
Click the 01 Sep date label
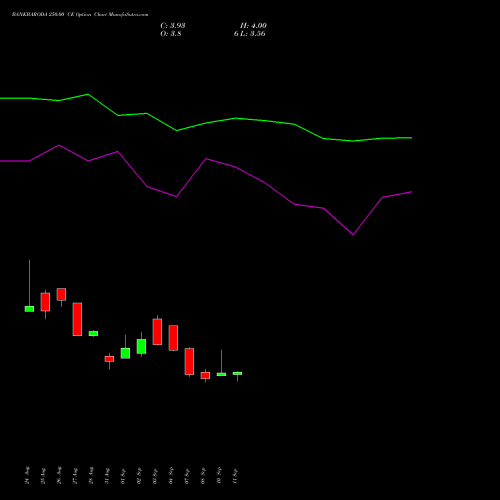tap(123, 475)
